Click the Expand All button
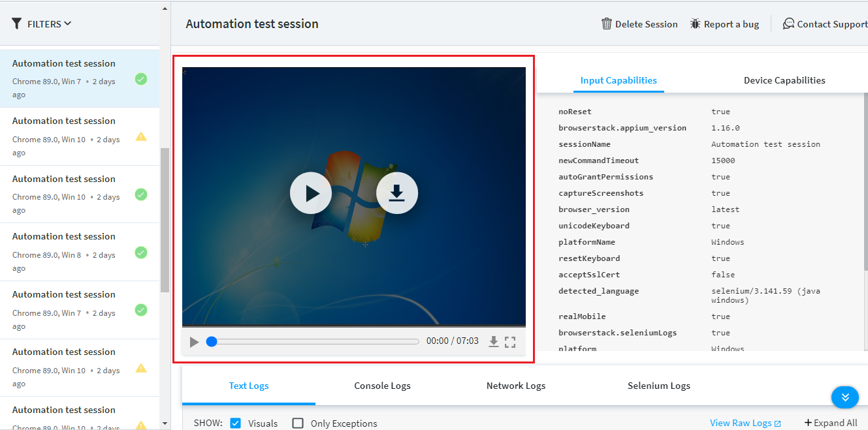 (x=831, y=423)
